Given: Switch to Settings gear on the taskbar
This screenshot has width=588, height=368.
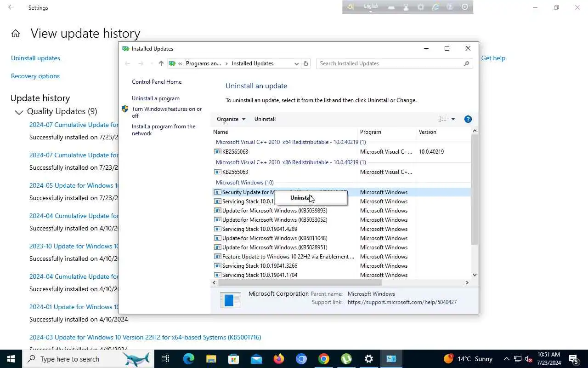Looking at the screenshot, I should coord(369,359).
